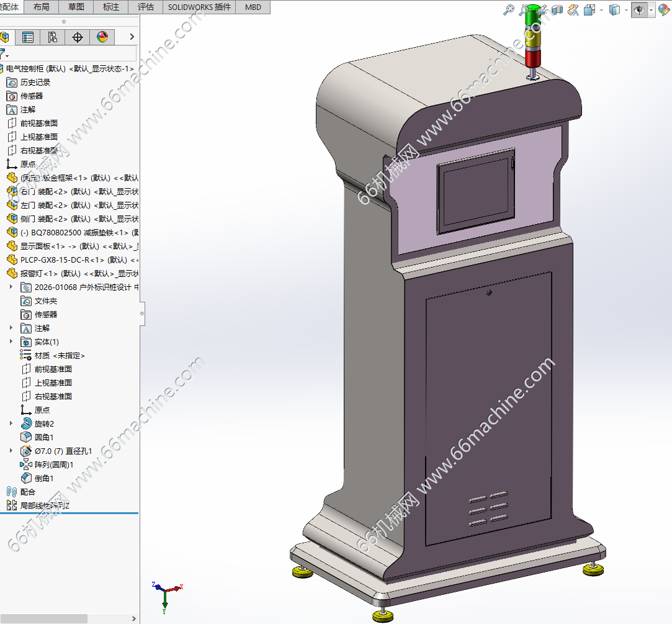Viewport: 672px width, 624px height.
Task: Click the Zoom to Fit magnifier icon
Action: coord(508,9)
